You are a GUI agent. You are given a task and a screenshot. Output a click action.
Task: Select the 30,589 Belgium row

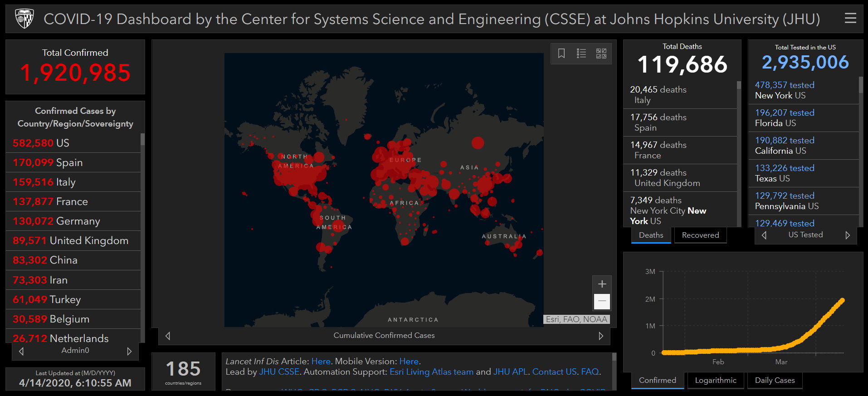point(73,319)
